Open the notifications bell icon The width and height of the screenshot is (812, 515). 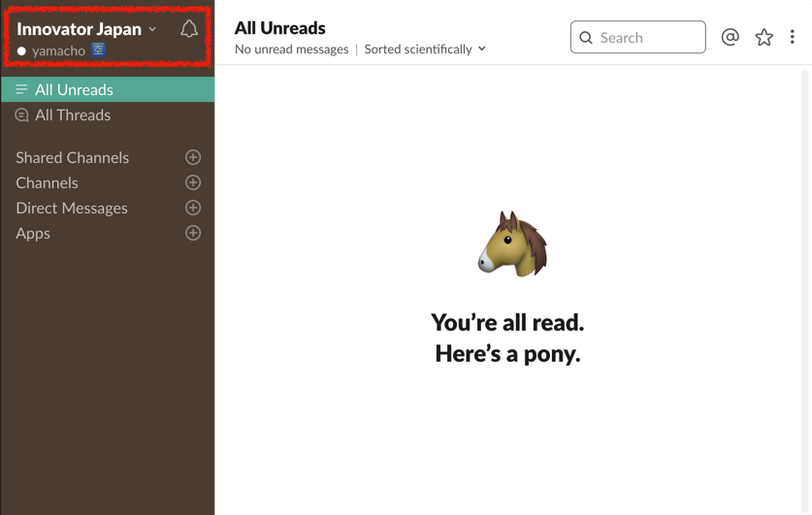[x=189, y=29]
